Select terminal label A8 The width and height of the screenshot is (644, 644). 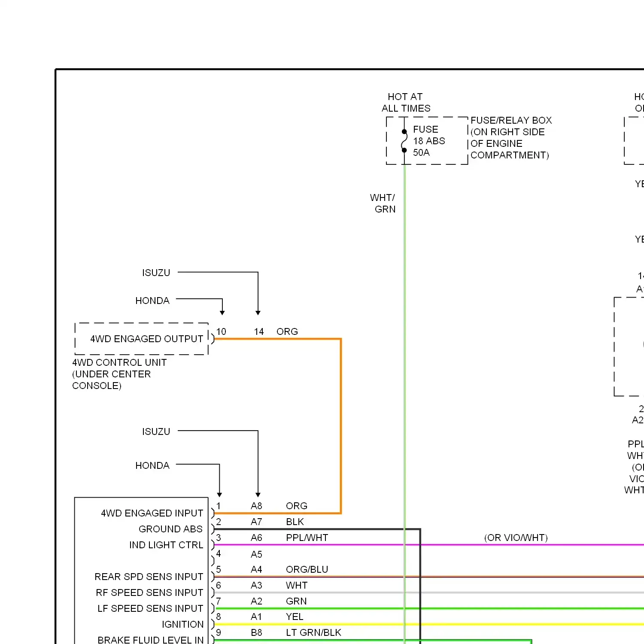pyautogui.click(x=256, y=506)
